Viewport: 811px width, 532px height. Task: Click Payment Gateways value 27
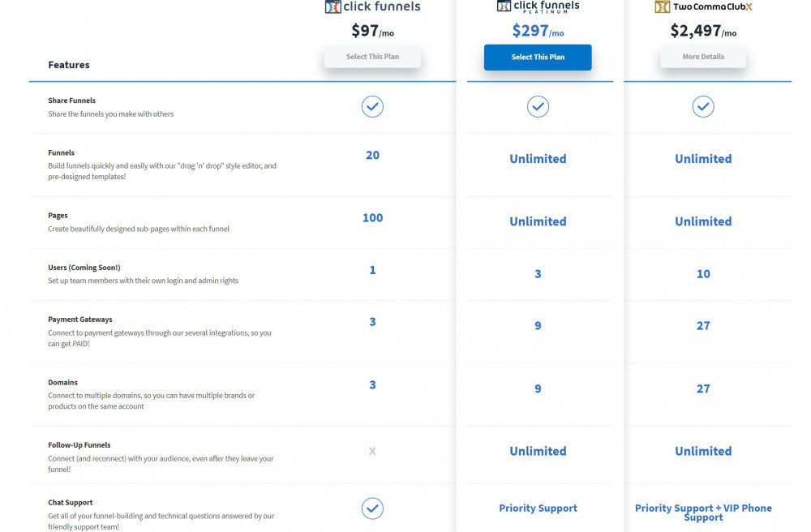pyautogui.click(x=703, y=325)
